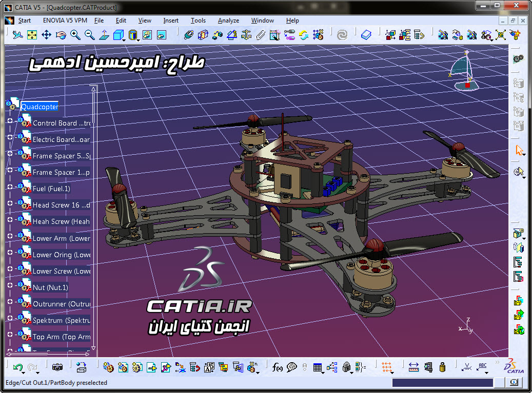
Task: Open the shading view mode cylinder icon
Action: (133, 34)
